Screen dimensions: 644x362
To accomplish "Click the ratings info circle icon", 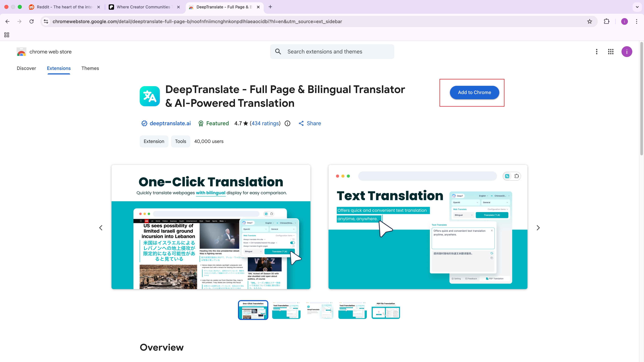I will tap(287, 123).
